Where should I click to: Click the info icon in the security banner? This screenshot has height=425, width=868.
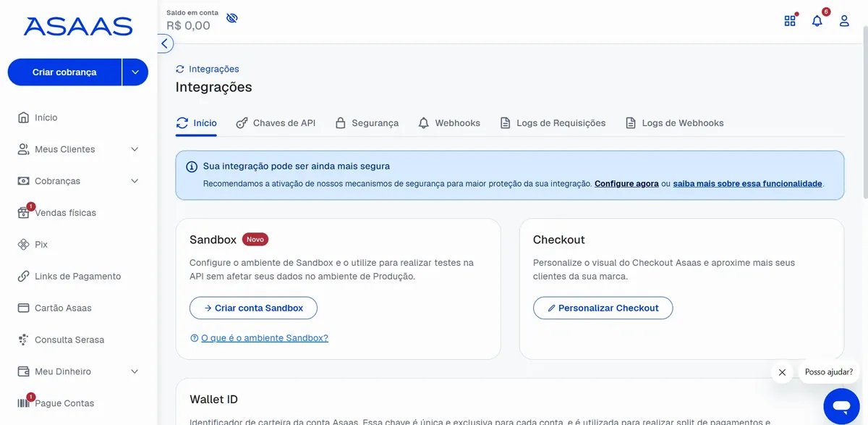(x=192, y=167)
